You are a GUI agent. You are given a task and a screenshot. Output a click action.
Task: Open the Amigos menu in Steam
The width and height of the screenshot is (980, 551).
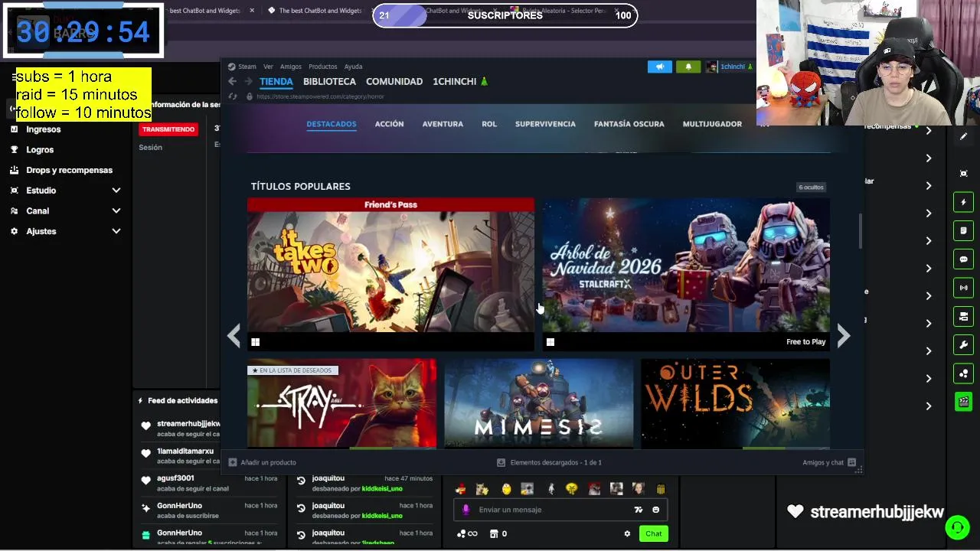291,67
